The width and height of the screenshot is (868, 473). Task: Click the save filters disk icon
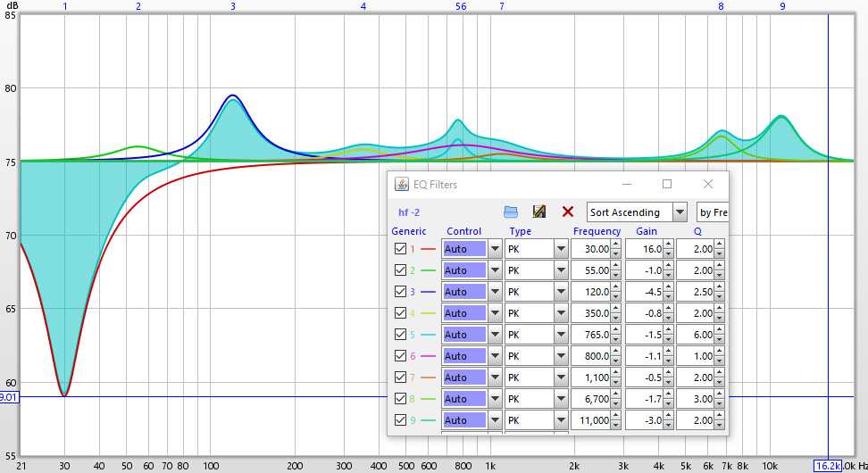pos(539,212)
